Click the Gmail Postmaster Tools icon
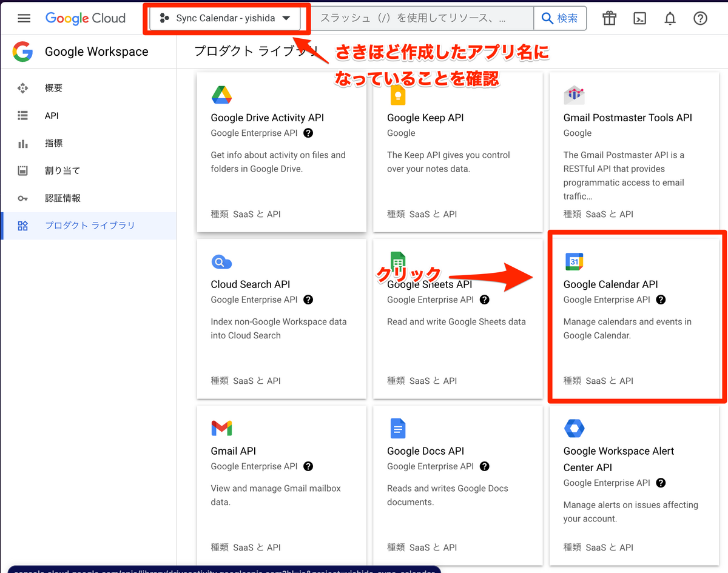 tap(574, 95)
